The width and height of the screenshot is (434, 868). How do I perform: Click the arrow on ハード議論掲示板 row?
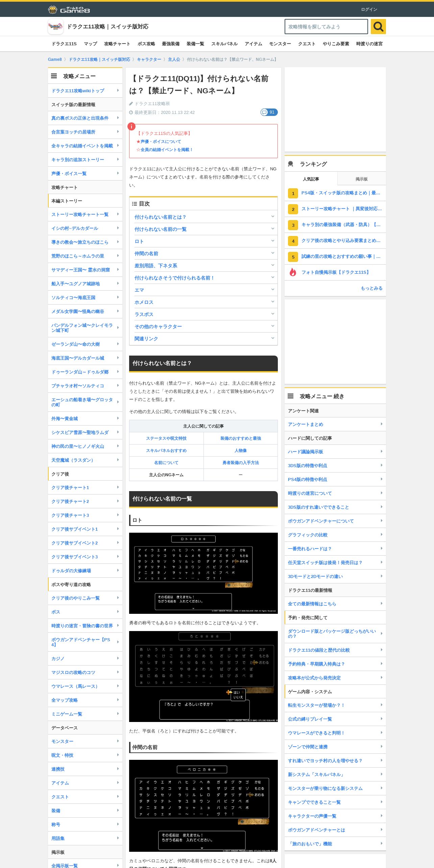pos(381,452)
